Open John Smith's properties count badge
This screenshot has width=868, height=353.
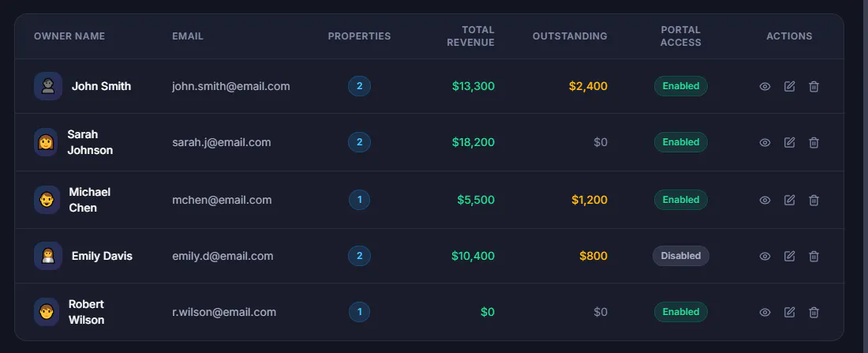tap(359, 86)
